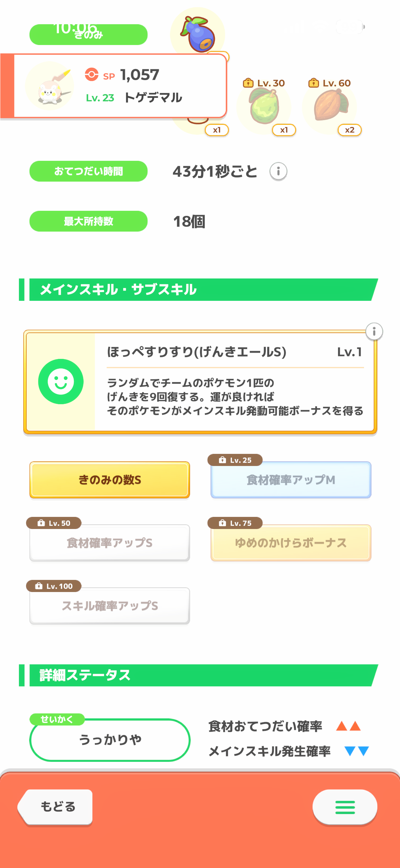Tap the green smiley skill icon
The height and width of the screenshot is (868, 400).
pos(61,382)
